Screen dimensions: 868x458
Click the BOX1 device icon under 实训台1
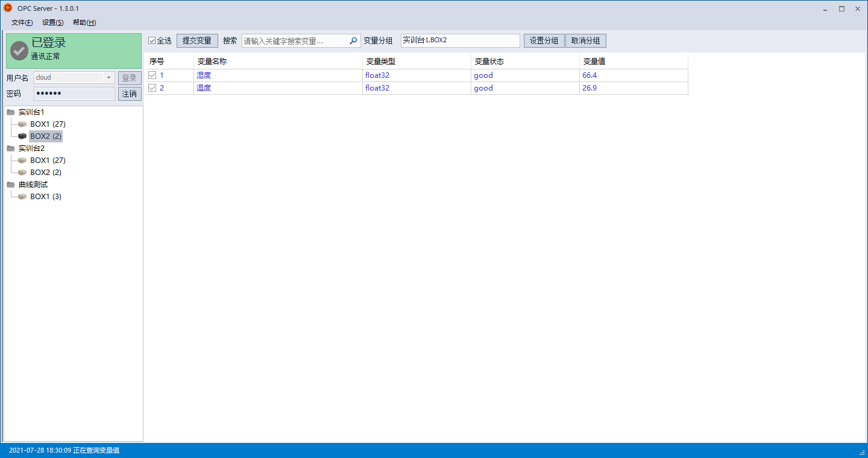(22, 124)
